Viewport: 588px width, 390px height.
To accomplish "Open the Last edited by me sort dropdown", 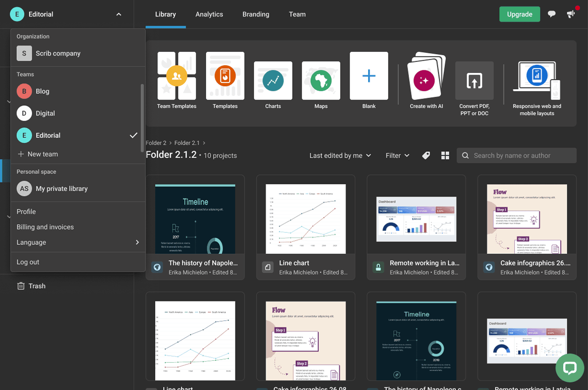I will pos(340,155).
